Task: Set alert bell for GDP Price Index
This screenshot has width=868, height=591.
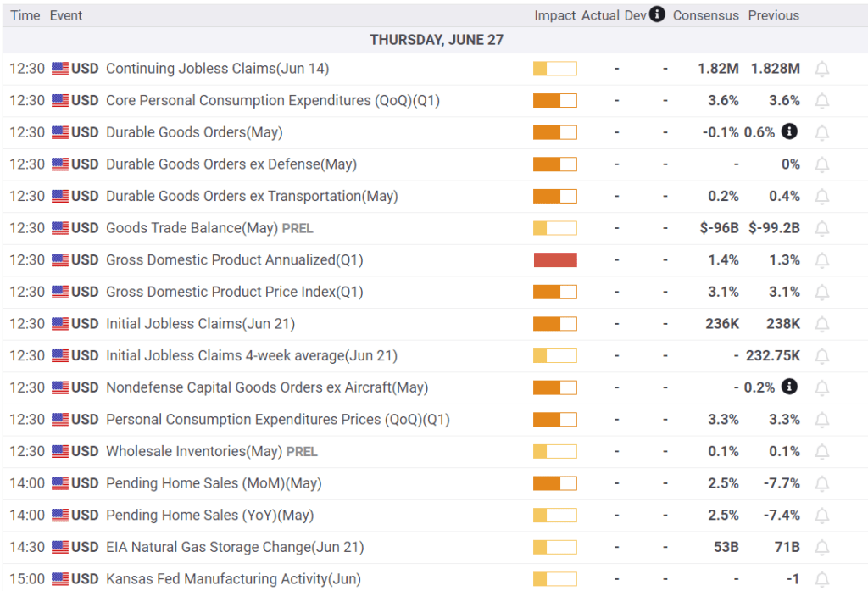Action: coord(822,293)
